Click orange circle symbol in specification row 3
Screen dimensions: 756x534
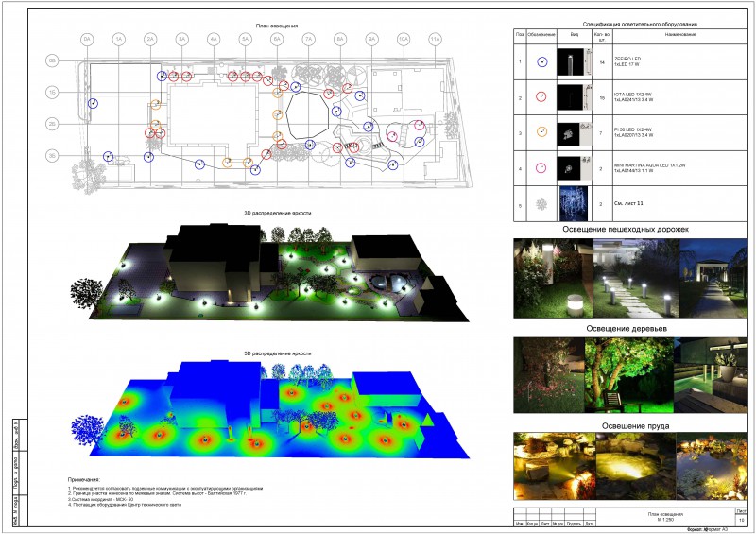(541, 131)
